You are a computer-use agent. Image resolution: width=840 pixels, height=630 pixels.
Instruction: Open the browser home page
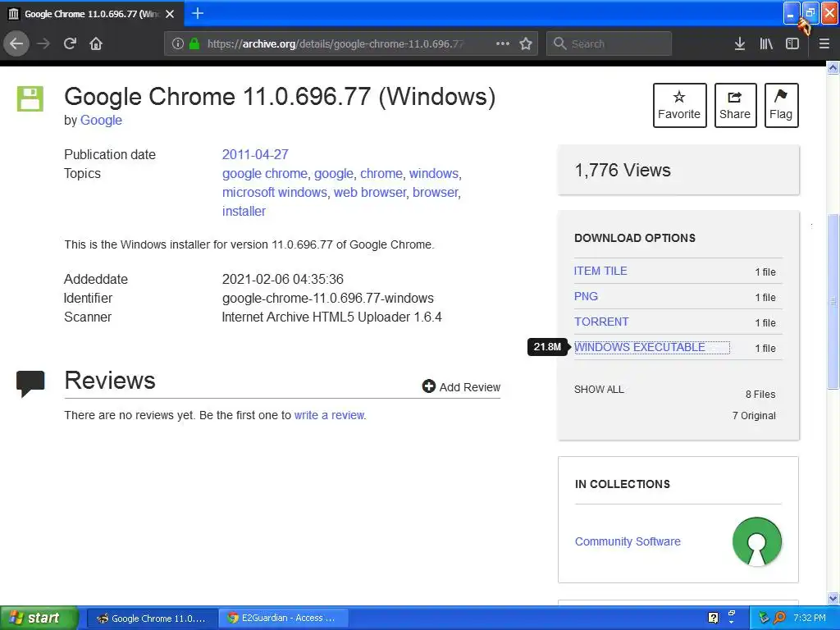click(x=96, y=43)
